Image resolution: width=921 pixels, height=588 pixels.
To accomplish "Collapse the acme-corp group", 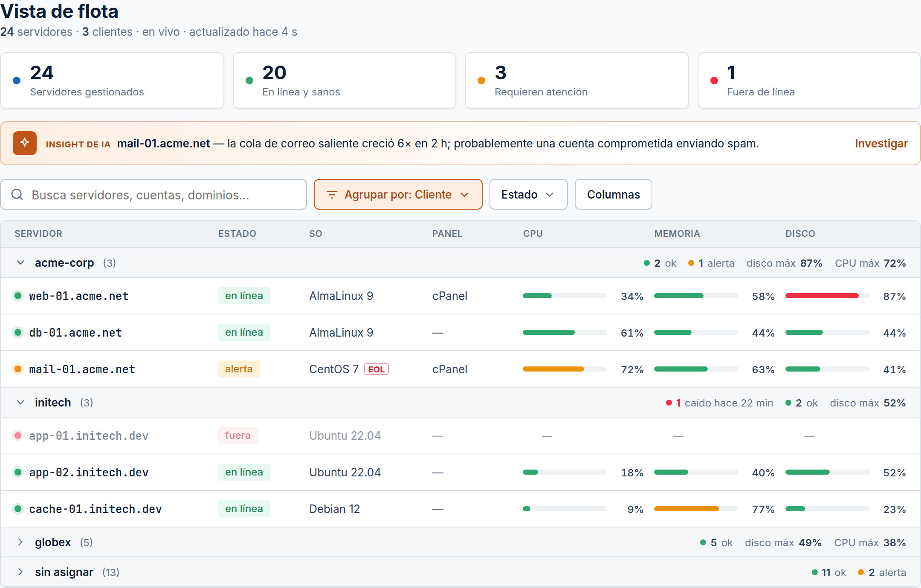I will tap(20, 263).
